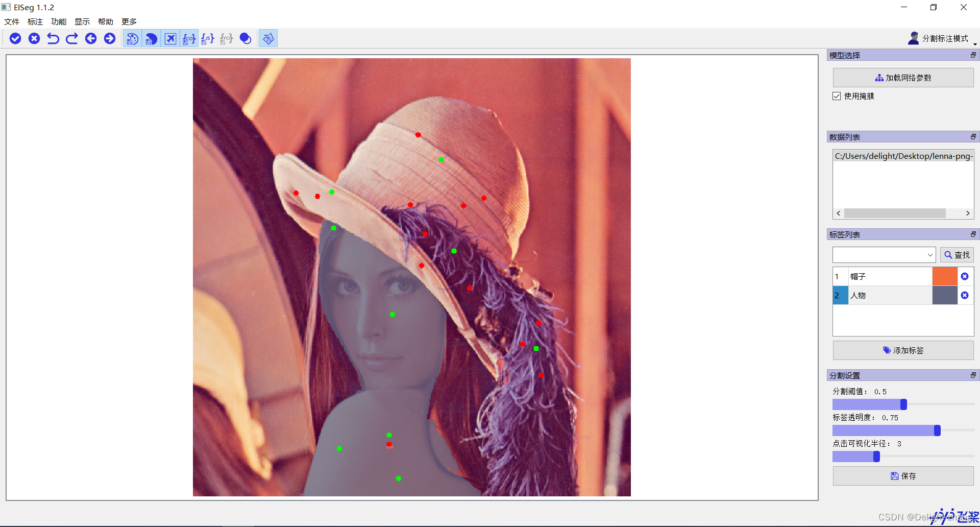Click the finish object checkmark icon

point(15,38)
